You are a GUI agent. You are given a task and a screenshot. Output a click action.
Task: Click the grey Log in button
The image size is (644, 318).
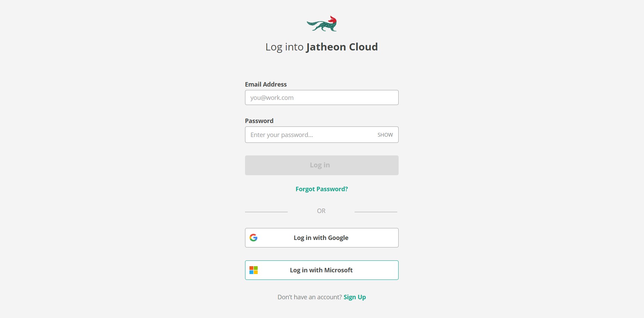coord(322,165)
